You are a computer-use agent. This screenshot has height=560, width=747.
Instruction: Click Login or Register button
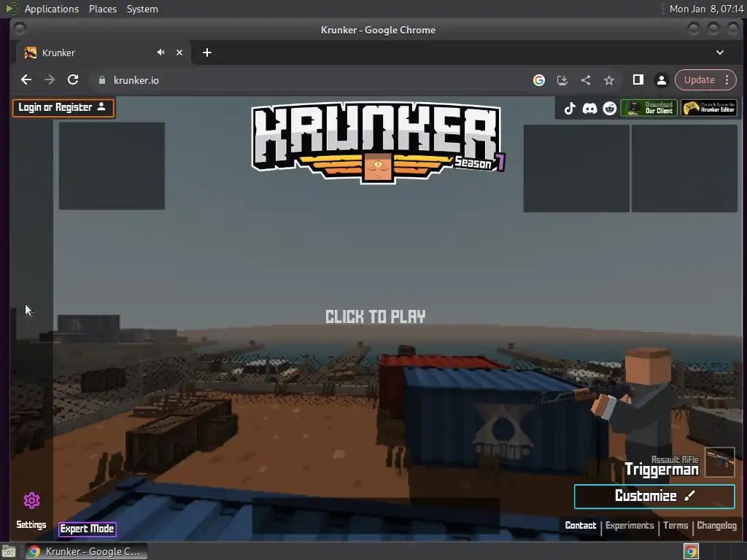(63, 108)
